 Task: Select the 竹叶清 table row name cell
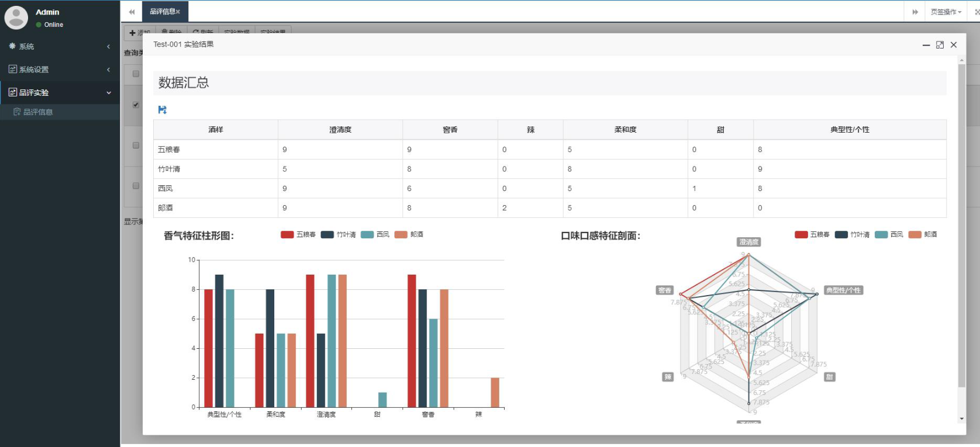pos(216,169)
